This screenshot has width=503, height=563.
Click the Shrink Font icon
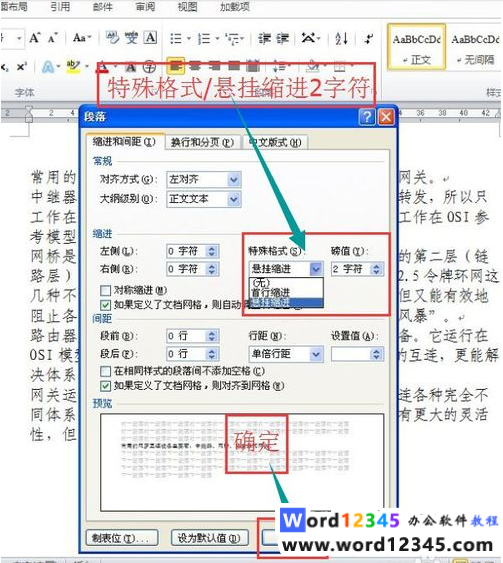(52, 38)
